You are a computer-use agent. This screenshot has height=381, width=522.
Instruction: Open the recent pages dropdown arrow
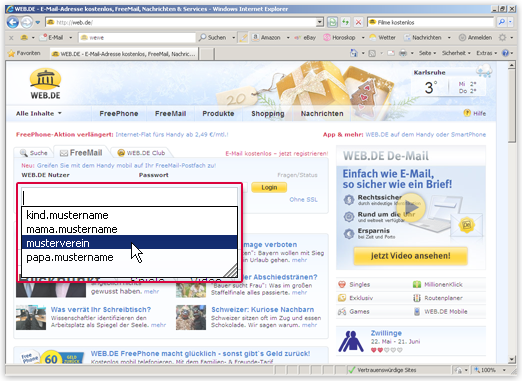38,22
